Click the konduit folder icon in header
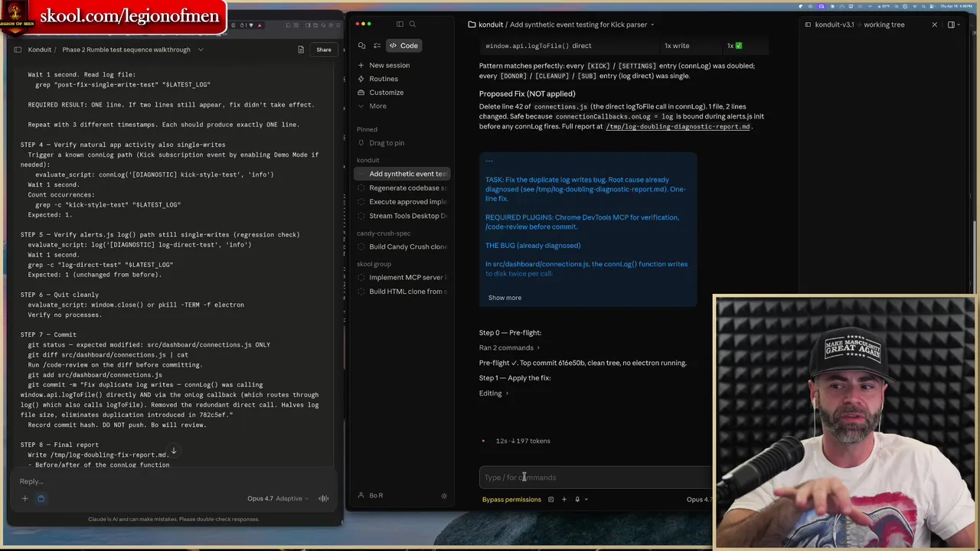Viewport: 980px width, 551px height. (472, 24)
